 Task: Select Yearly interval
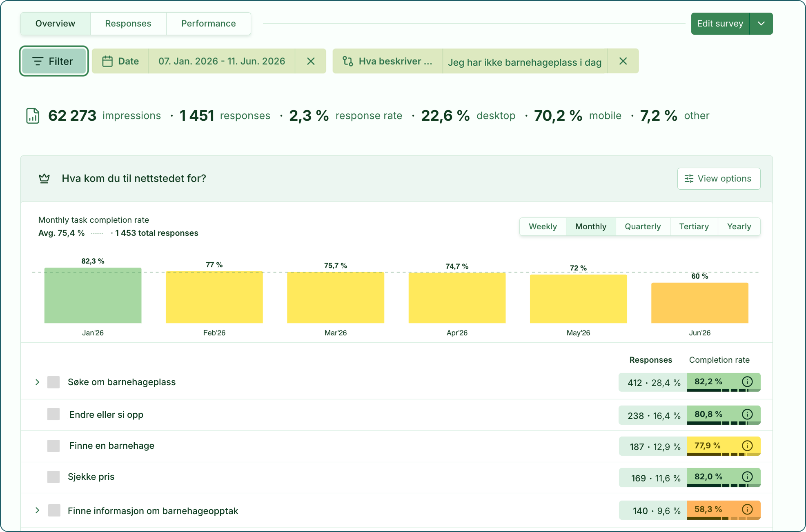(x=739, y=226)
